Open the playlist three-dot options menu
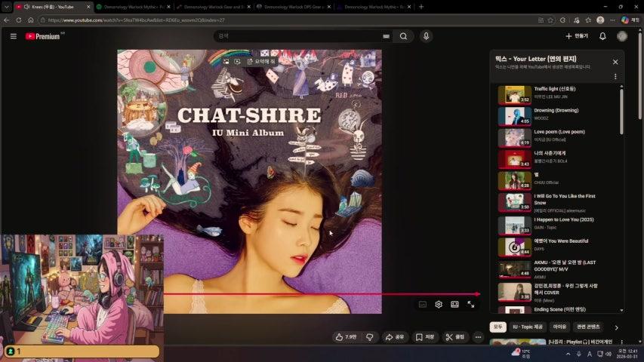This screenshot has height=362, width=644. pos(615,77)
